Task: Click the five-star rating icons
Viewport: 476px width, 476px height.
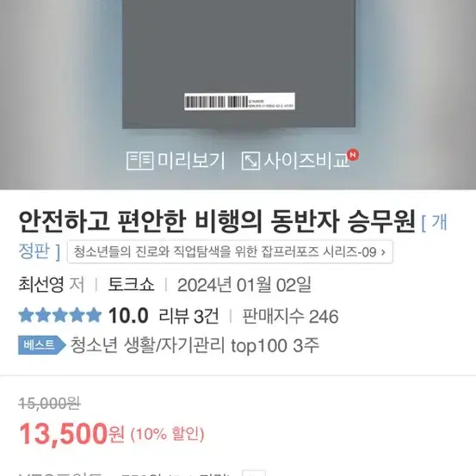Action: tap(59, 315)
